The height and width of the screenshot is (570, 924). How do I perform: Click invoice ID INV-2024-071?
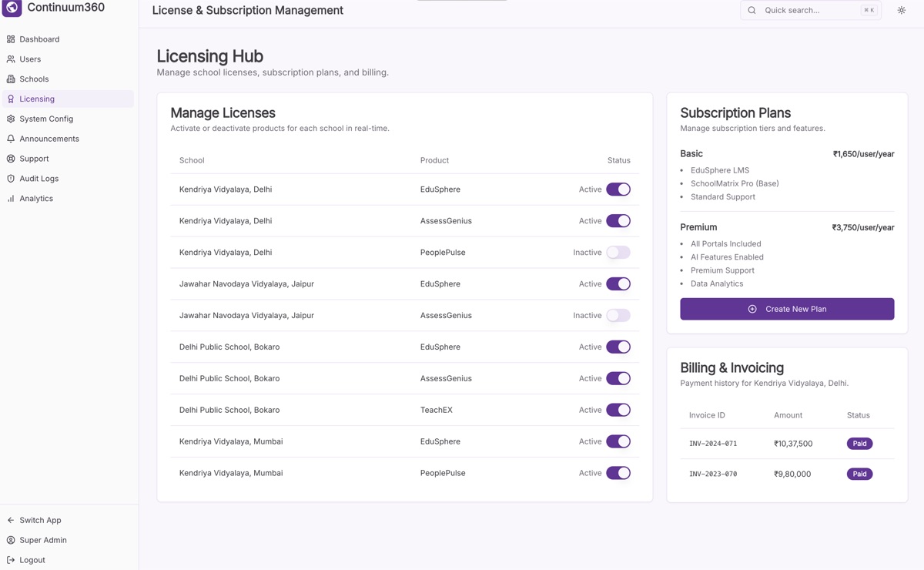pyautogui.click(x=713, y=444)
